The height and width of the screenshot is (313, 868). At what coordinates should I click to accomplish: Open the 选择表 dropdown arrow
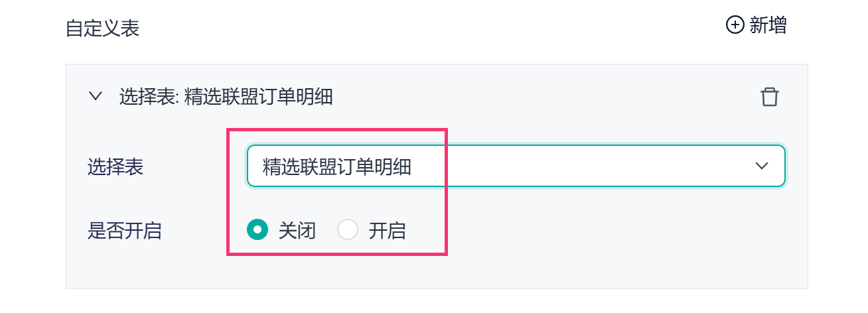click(x=761, y=166)
